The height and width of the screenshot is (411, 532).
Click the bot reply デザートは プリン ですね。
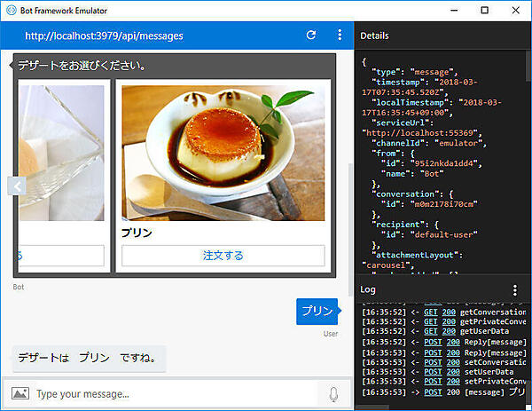pyautogui.click(x=90, y=358)
